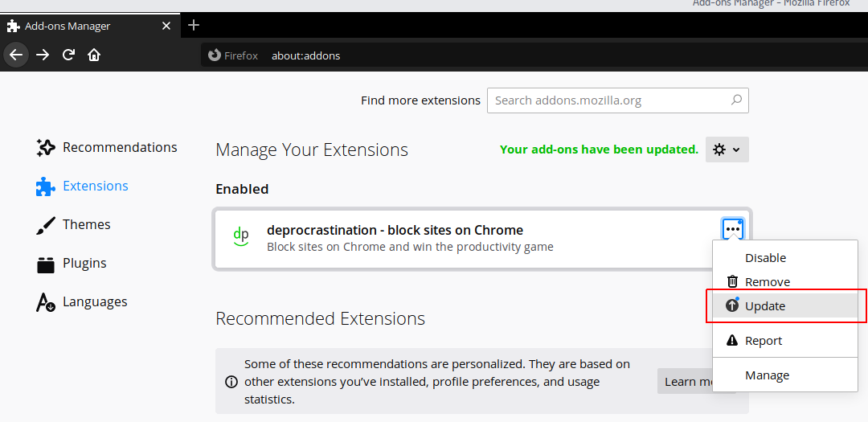Click the deprocrastination extension logo icon
868x422 pixels.
[x=240, y=236]
